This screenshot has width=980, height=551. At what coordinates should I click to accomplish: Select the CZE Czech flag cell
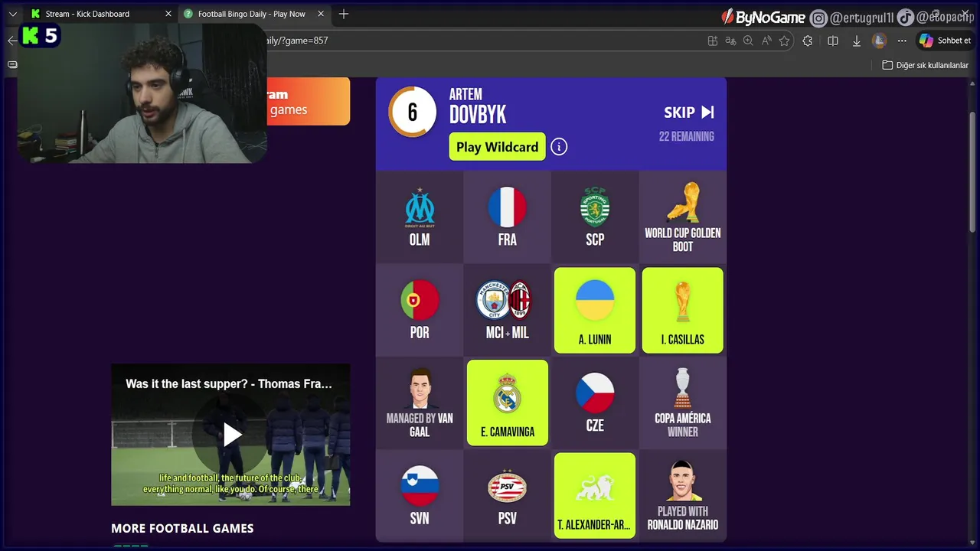coord(595,403)
